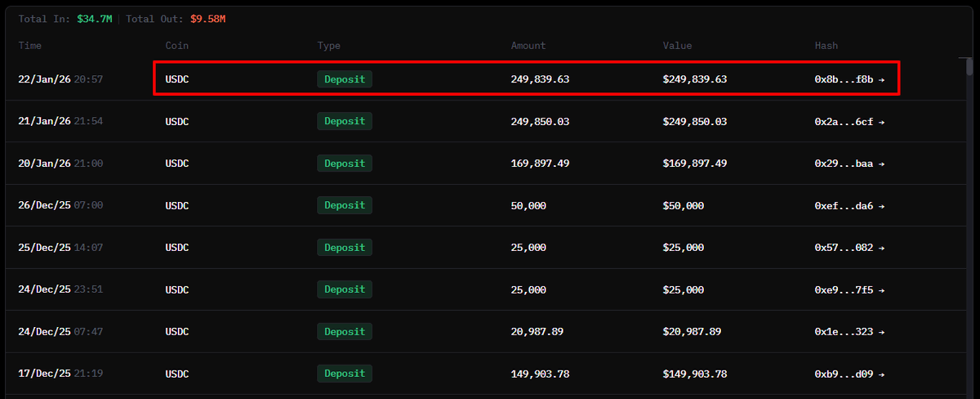Click the Hash column header
The height and width of the screenshot is (399, 980).
[x=826, y=46]
